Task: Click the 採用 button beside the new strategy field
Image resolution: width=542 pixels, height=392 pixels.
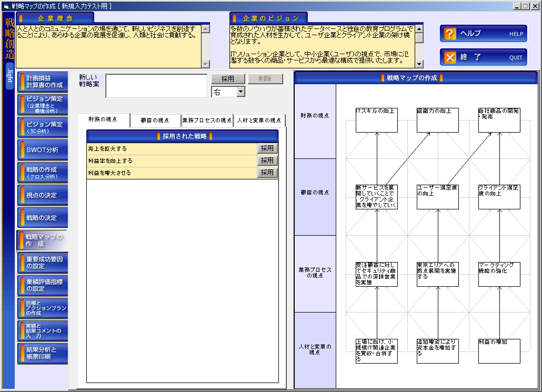Action: click(228, 79)
